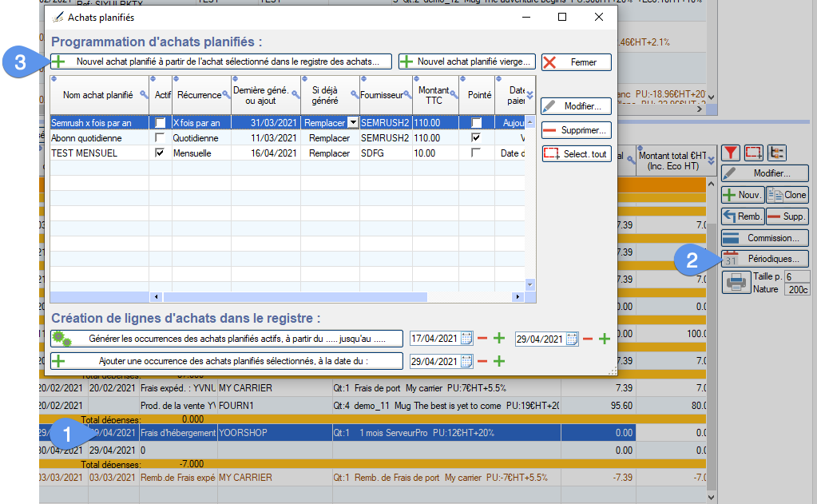This screenshot has height=504, width=817.
Task: Open the calendar picker for the 17/04/2021 date
Action: [467, 339]
